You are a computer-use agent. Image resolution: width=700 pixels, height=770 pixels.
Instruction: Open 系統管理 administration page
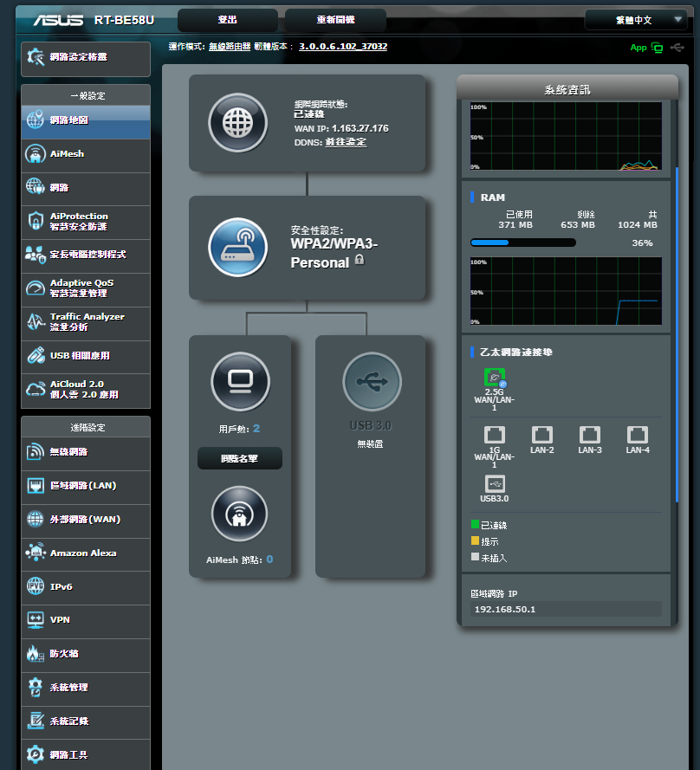point(86,689)
